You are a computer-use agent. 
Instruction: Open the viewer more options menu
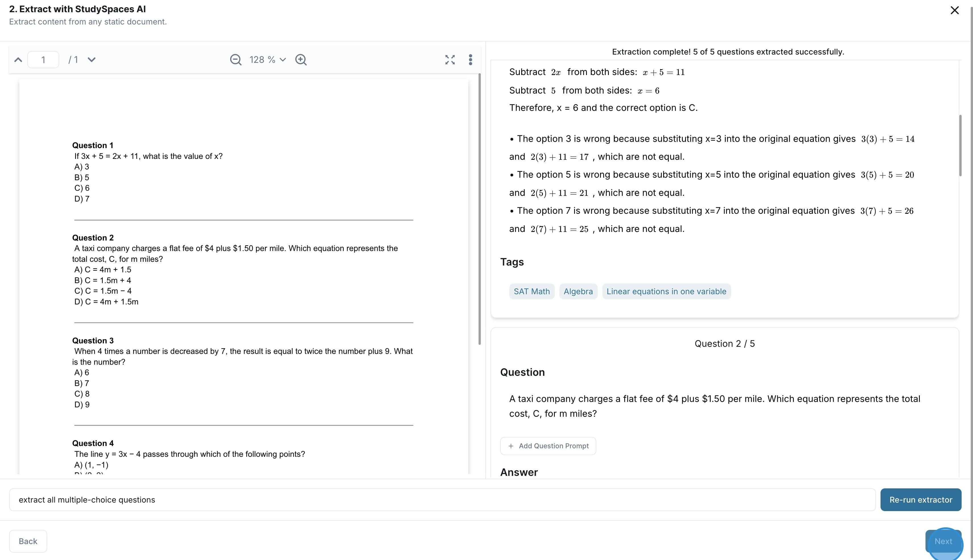[470, 60]
